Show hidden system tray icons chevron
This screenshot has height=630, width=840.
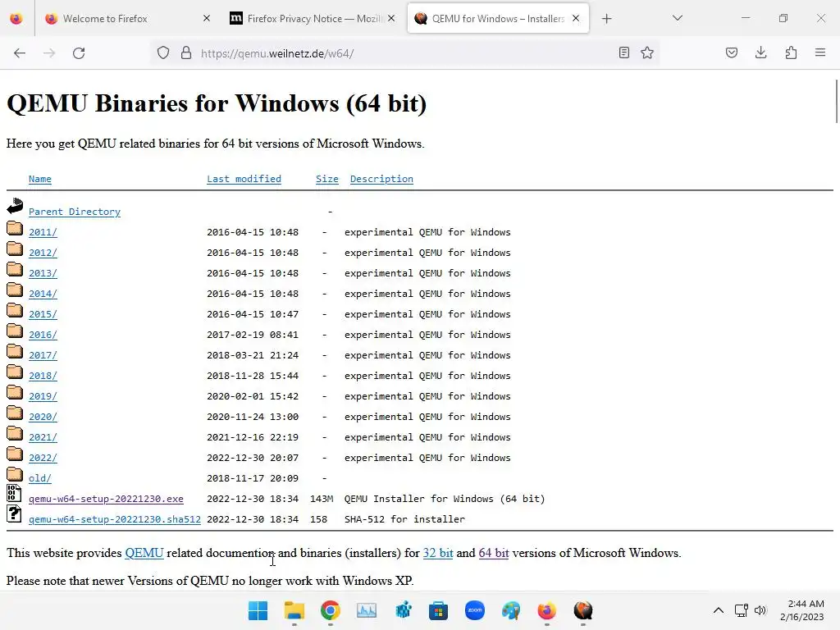click(719, 610)
